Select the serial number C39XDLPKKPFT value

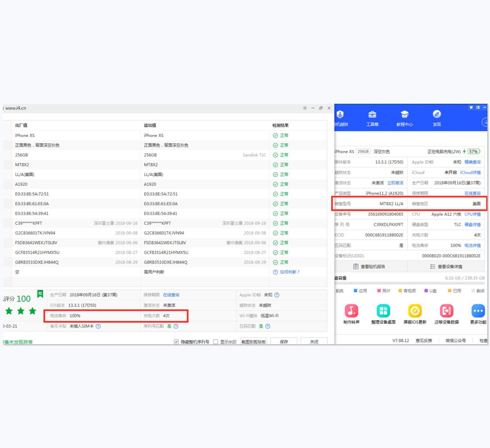[x=388, y=225]
